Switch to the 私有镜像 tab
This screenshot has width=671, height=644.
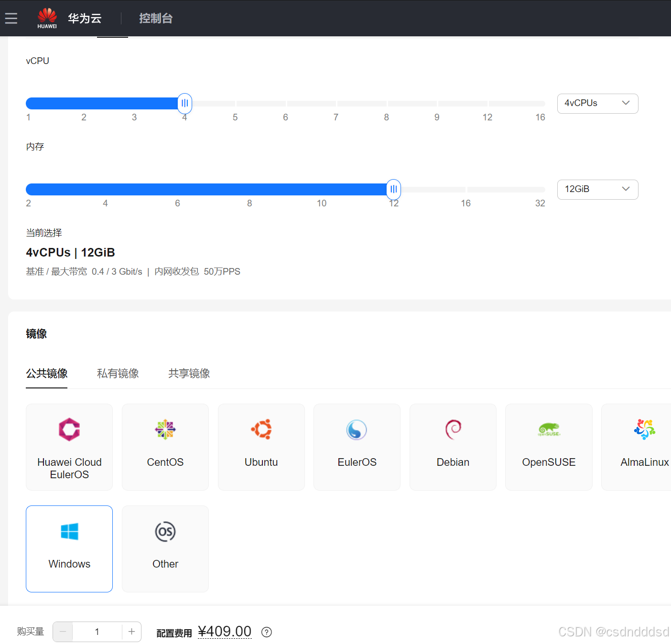coord(118,374)
